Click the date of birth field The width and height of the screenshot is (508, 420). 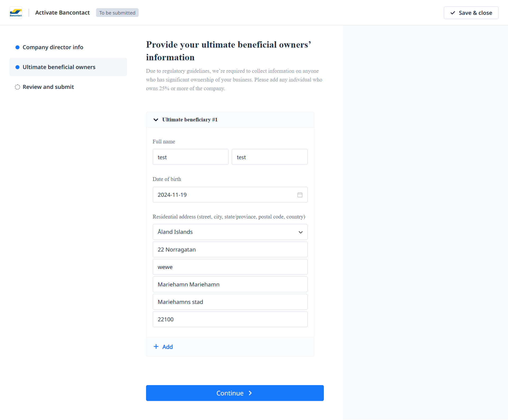pyautogui.click(x=225, y=195)
